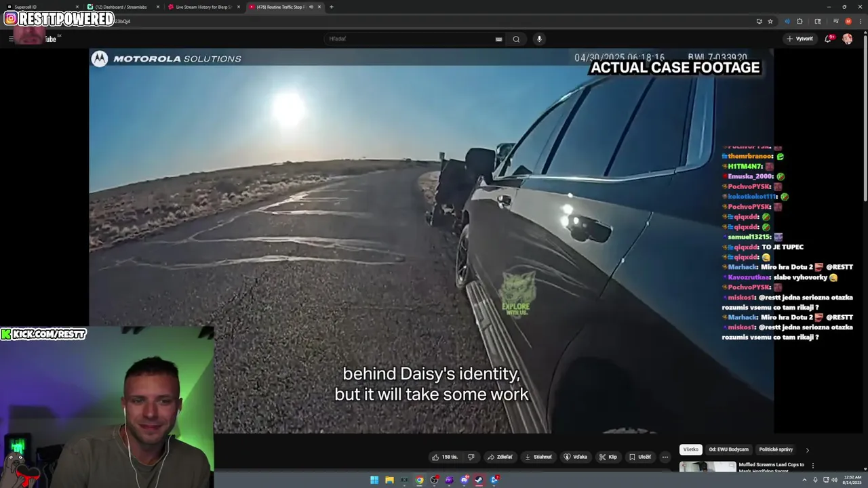868x488 pixels.
Task: Open YouTube notifications bell
Action: (828, 39)
